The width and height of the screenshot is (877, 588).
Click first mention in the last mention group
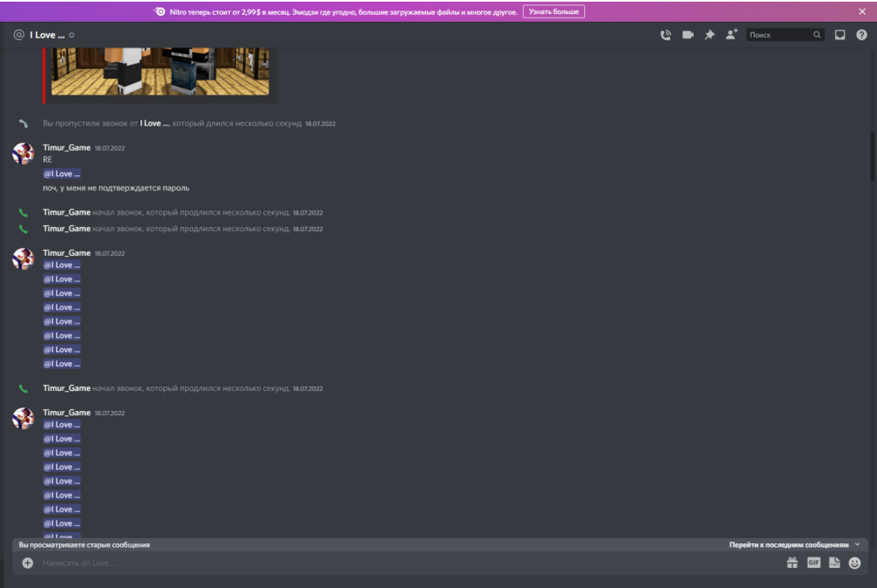coord(62,425)
